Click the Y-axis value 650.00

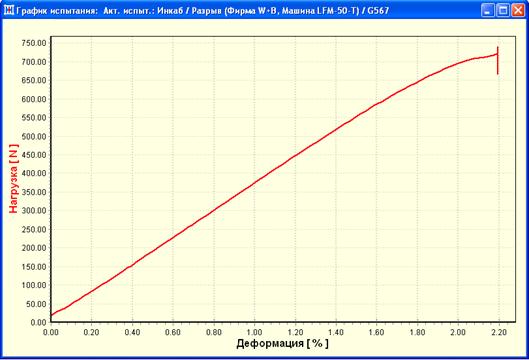pos(34,80)
